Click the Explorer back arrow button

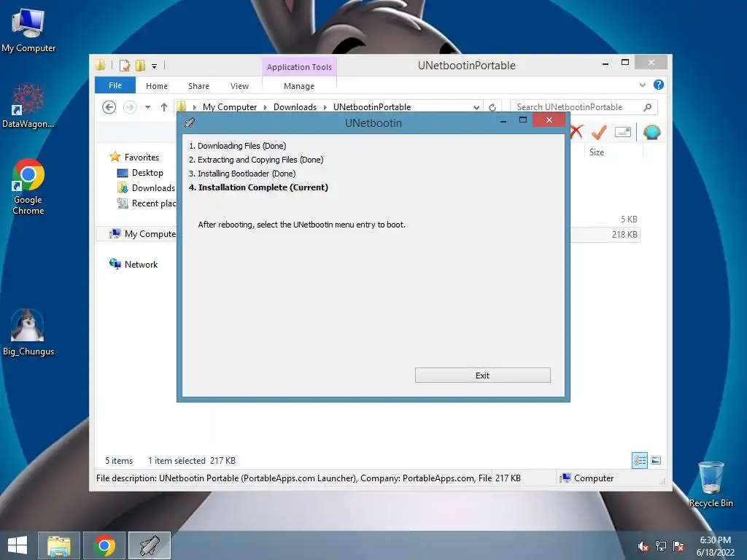point(109,107)
